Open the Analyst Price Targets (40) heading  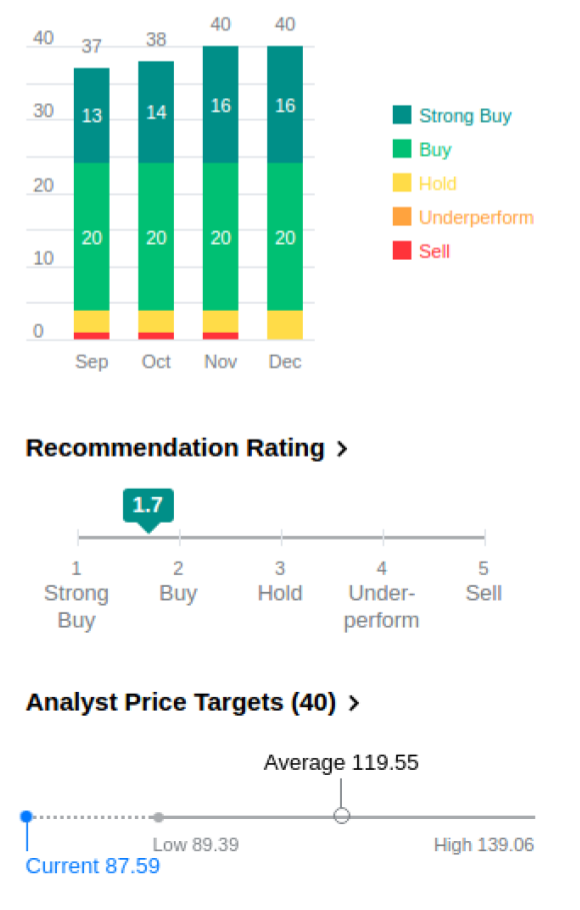pos(181,702)
